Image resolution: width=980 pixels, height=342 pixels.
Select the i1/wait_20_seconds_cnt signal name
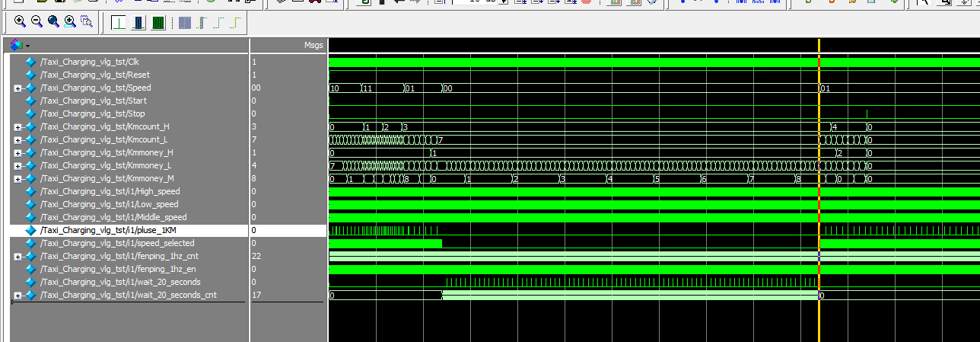tap(129, 295)
